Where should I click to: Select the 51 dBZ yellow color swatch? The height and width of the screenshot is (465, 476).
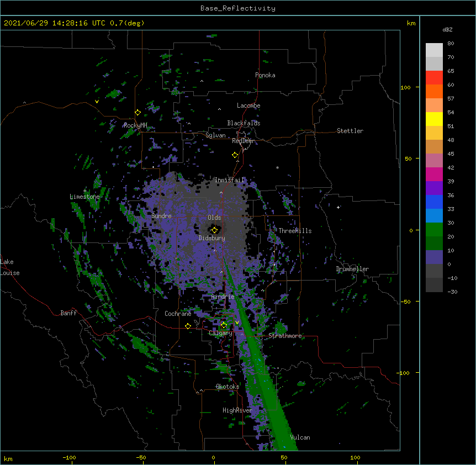tap(434, 119)
